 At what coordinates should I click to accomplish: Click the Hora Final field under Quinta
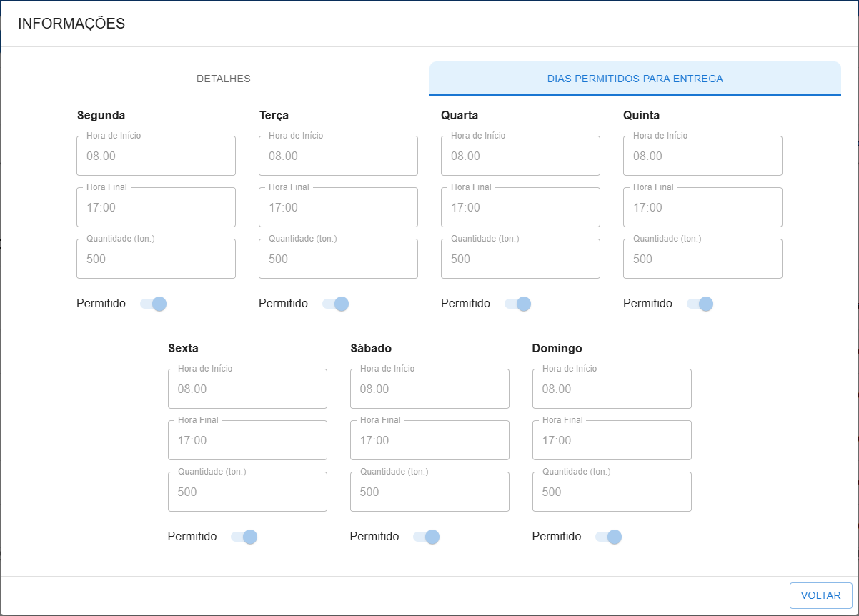pos(702,207)
